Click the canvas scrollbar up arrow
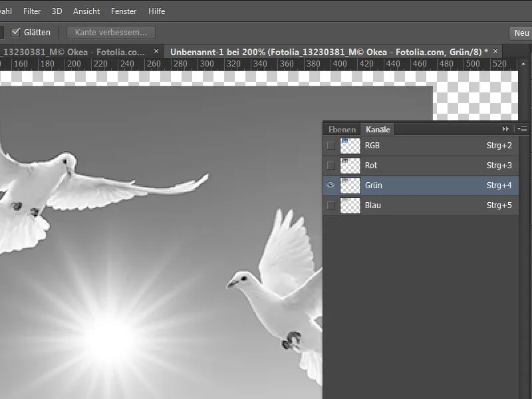Viewport: 532px width, 399px height. [x=523, y=64]
